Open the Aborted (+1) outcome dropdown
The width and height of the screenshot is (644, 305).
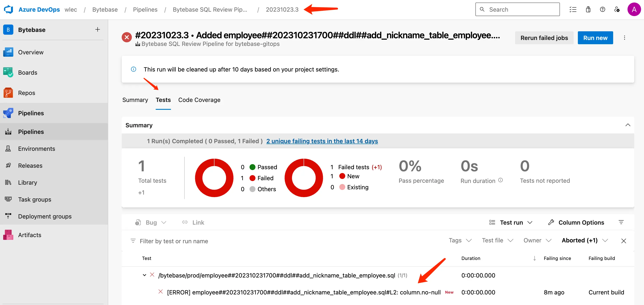tap(585, 240)
